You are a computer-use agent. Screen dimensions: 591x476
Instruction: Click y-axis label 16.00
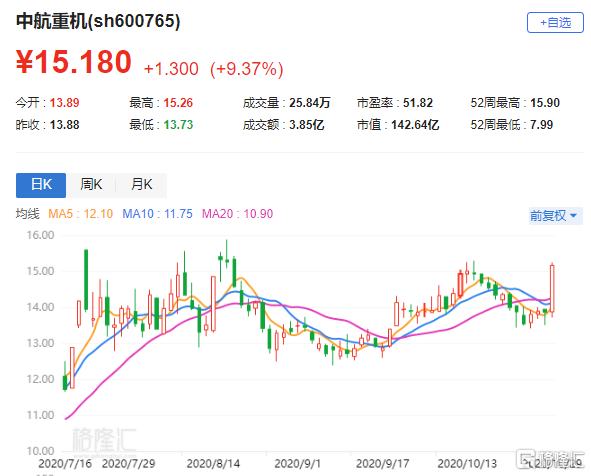pyautogui.click(x=40, y=235)
